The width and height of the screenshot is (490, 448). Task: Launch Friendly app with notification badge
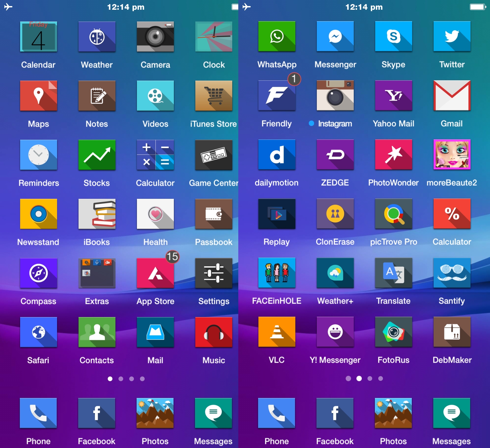(x=277, y=96)
